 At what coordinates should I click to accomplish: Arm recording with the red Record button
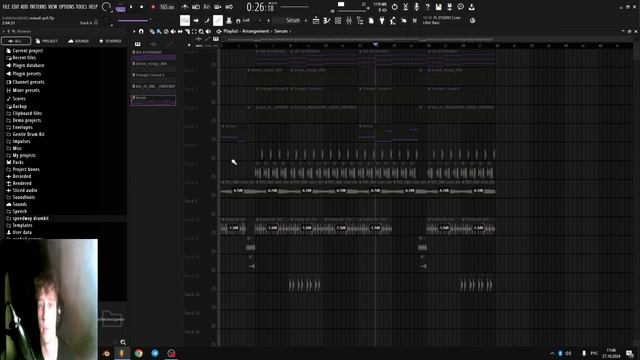point(153,7)
